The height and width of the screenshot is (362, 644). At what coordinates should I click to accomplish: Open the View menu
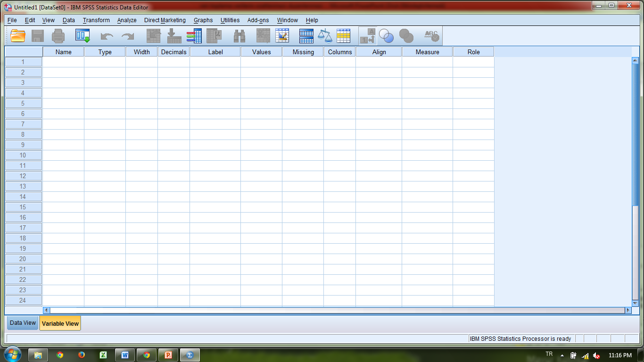(x=49, y=20)
